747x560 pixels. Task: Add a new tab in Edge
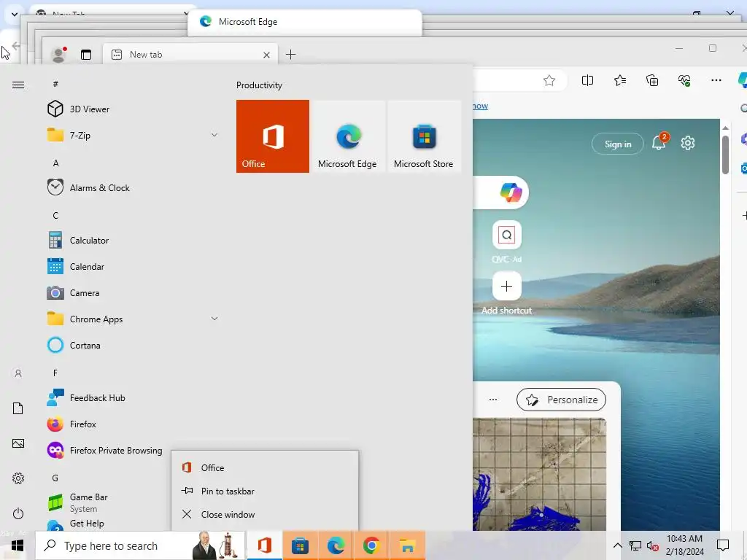point(290,54)
